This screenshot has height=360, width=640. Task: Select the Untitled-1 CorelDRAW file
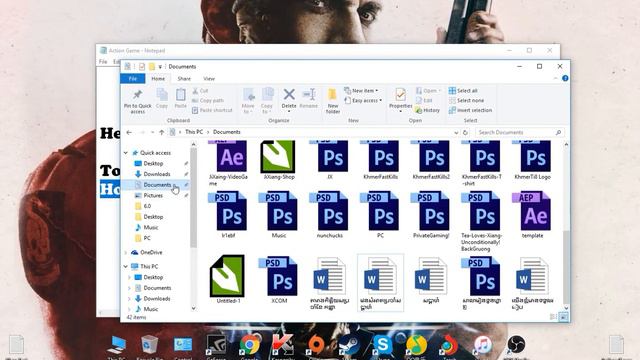228,279
